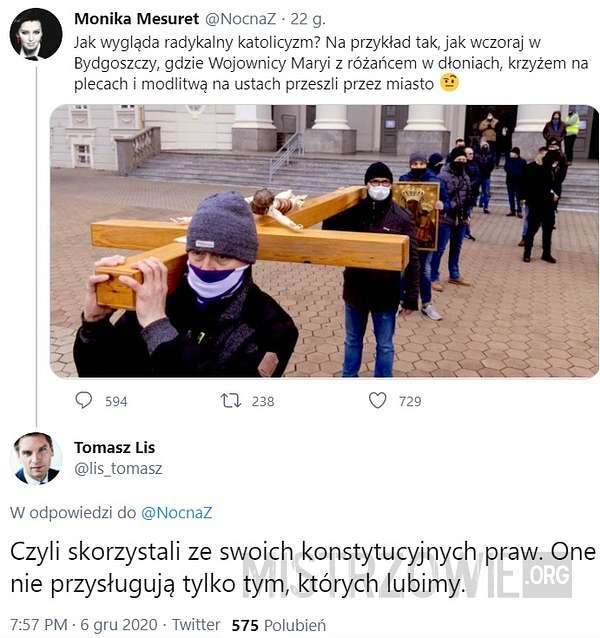The image size is (600, 638).
Task: Open the @NocnaZ handle in the header
Action: [x=240, y=19]
